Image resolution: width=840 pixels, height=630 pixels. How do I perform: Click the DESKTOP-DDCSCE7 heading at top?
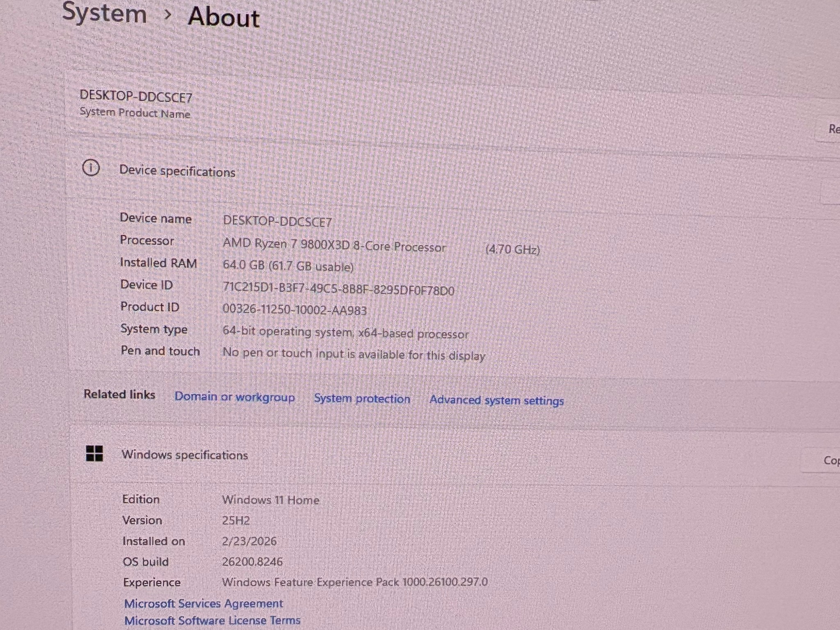(x=136, y=96)
